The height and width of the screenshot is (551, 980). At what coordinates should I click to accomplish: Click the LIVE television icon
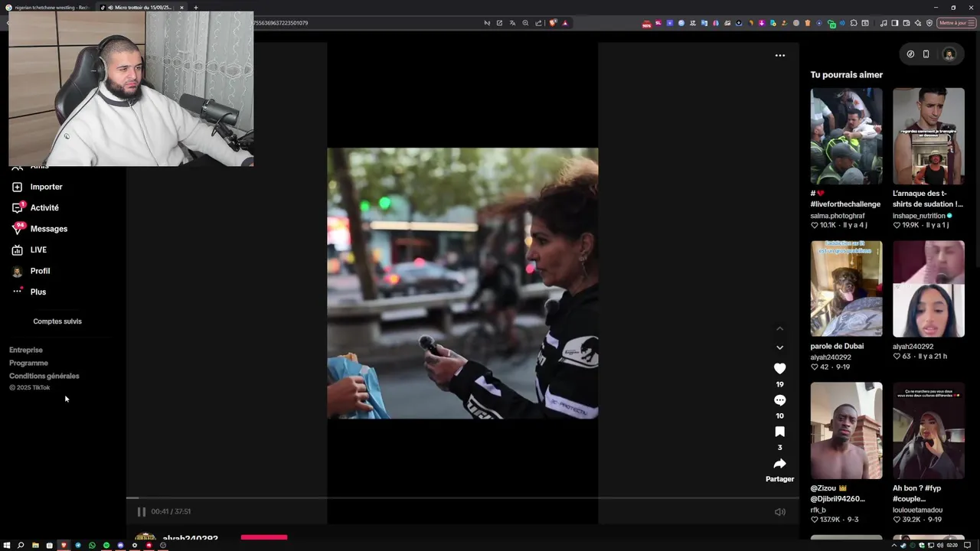(x=17, y=250)
